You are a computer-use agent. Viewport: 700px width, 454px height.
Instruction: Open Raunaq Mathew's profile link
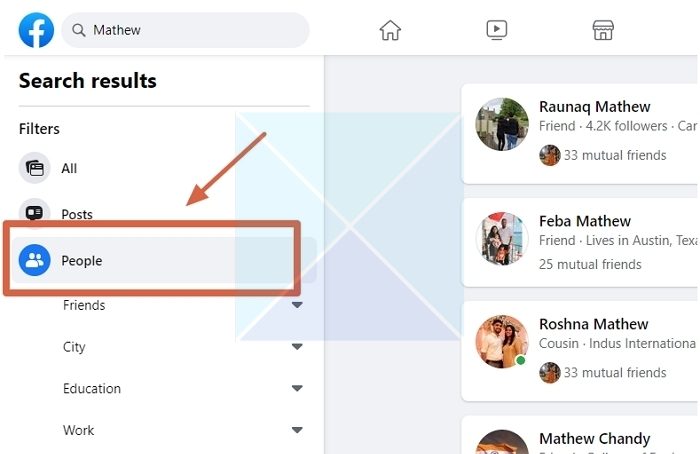594,107
